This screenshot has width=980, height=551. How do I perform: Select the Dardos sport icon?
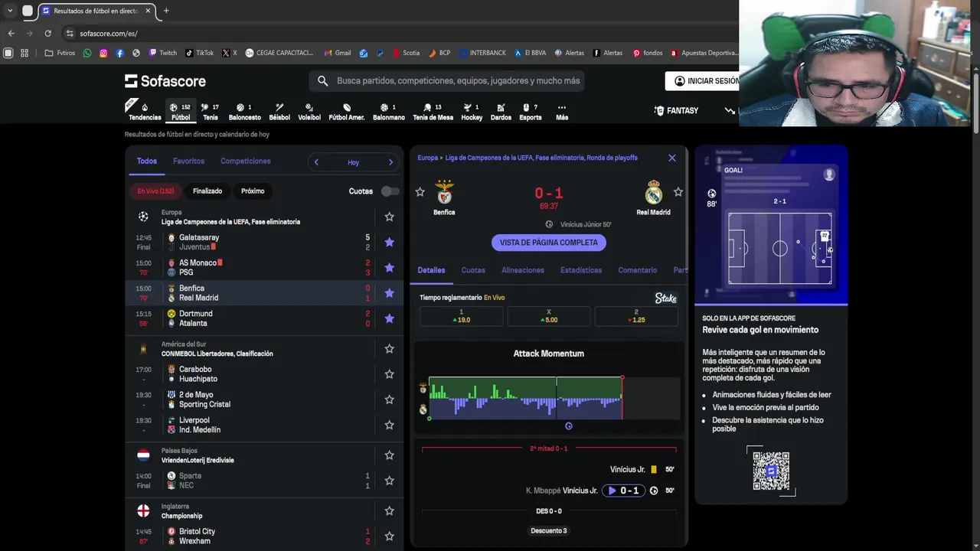tap(501, 112)
